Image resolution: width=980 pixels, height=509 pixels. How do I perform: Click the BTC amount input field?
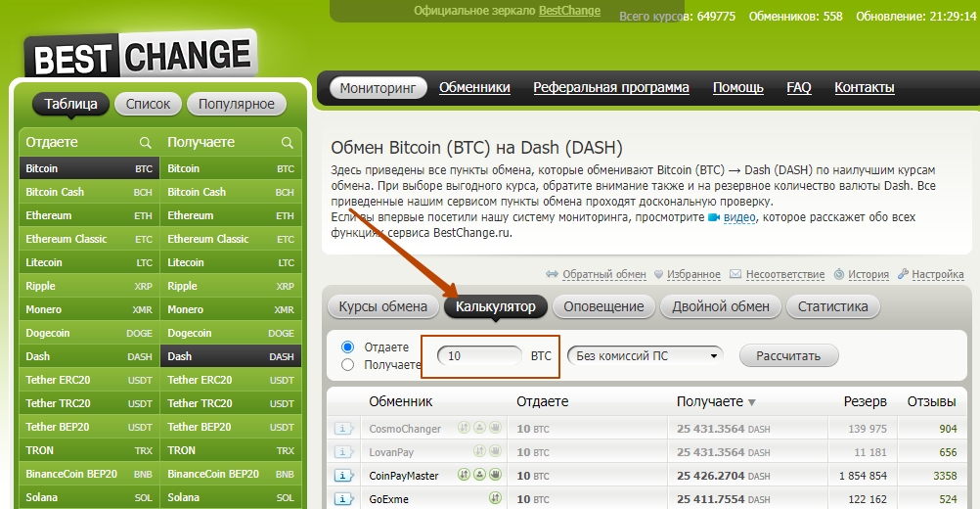point(480,355)
